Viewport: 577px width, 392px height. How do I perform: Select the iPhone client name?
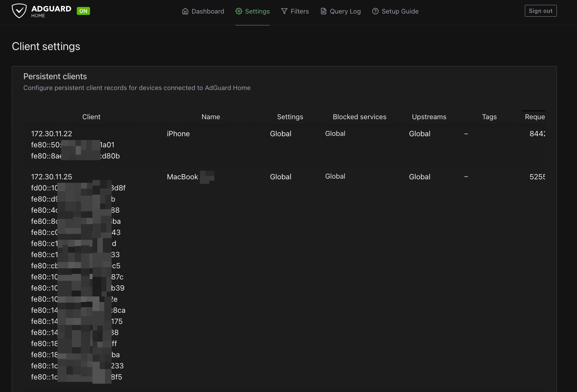pos(178,134)
